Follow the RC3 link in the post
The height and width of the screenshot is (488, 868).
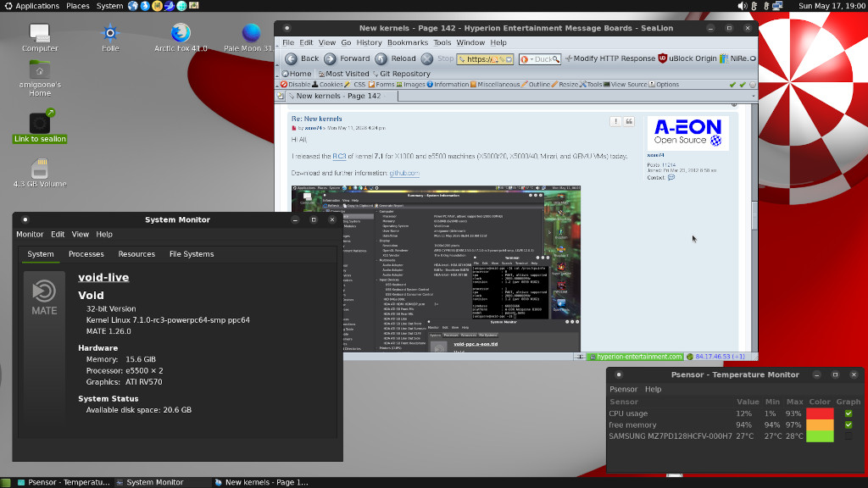point(339,157)
